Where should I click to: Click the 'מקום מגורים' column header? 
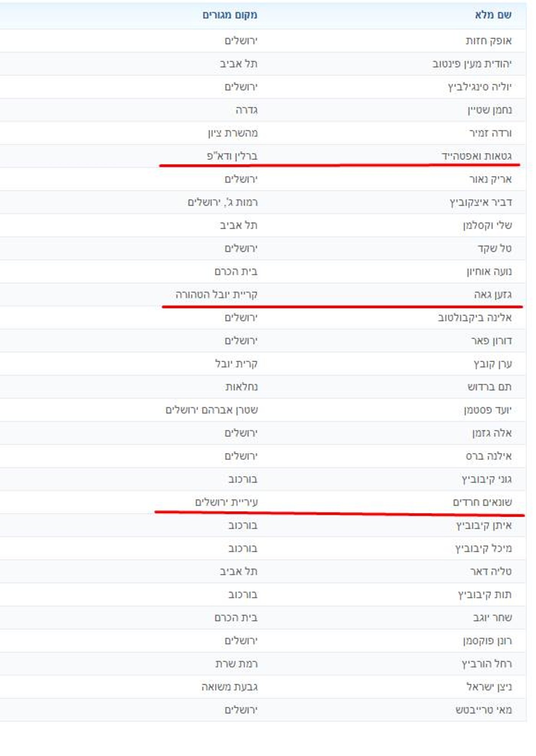tap(230, 15)
